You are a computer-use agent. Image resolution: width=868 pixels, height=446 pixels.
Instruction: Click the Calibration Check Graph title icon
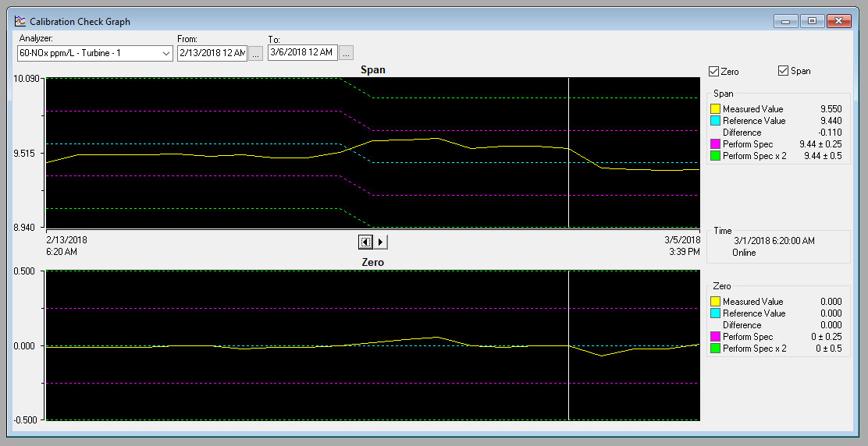[x=20, y=21]
